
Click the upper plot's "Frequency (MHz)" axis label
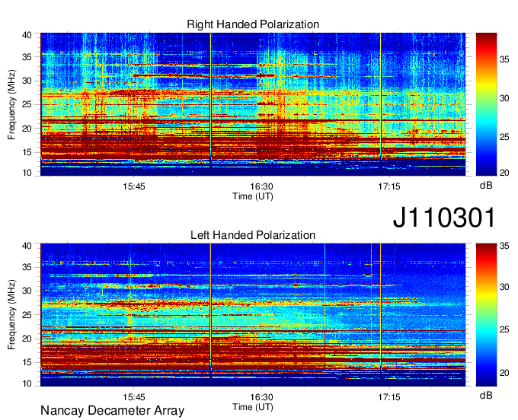11,104
